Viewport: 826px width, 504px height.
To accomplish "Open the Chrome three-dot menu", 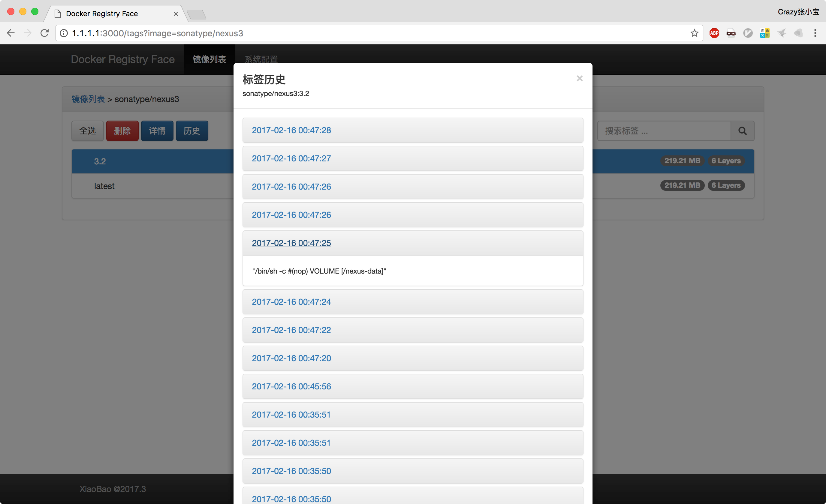I will [x=815, y=33].
